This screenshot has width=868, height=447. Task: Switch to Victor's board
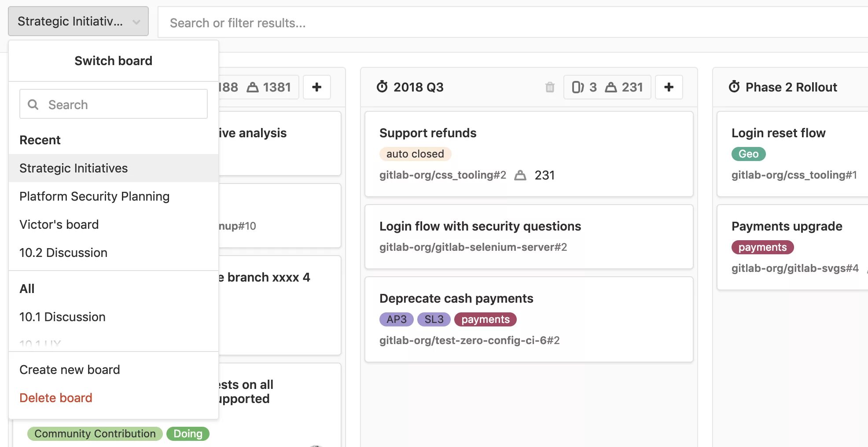pyautogui.click(x=59, y=224)
